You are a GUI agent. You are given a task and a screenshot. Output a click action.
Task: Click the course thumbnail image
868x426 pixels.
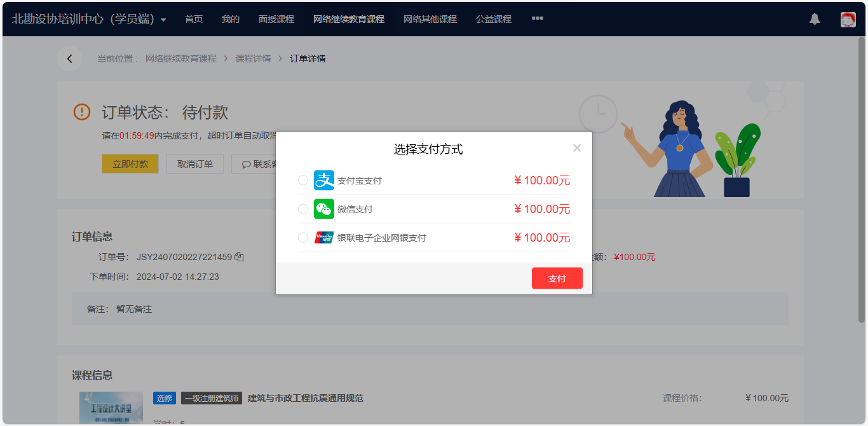pos(111,408)
